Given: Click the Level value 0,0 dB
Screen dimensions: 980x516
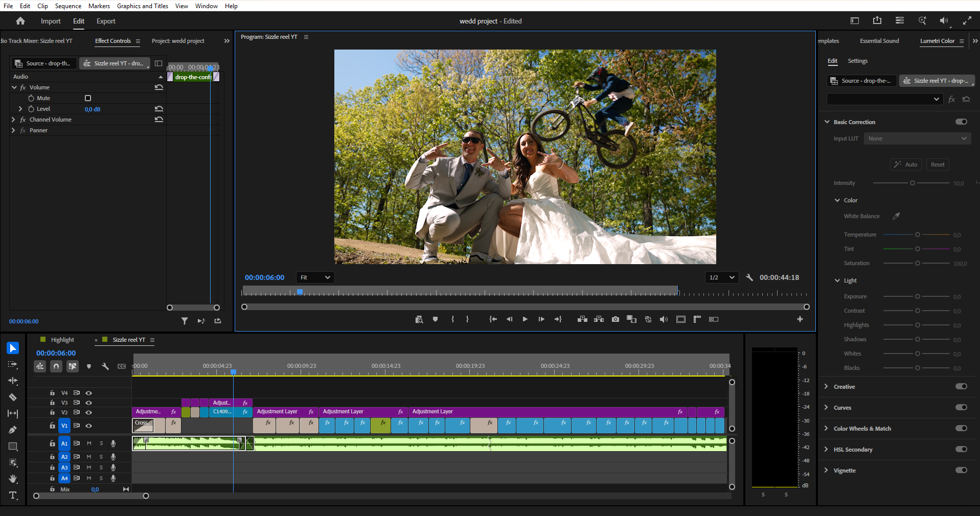Looking at the screenshot, I should point(93,109).
